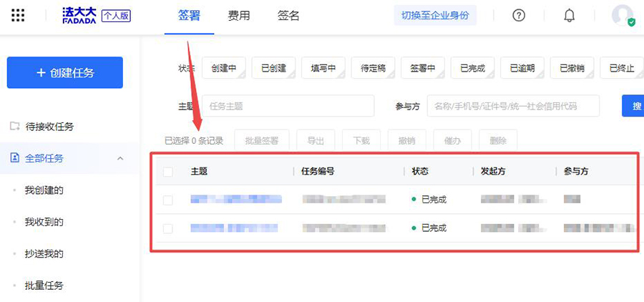Viewport: 644px width, 302px height.
Task: Click 切换至企业身份 button
Action: (435, 16)
